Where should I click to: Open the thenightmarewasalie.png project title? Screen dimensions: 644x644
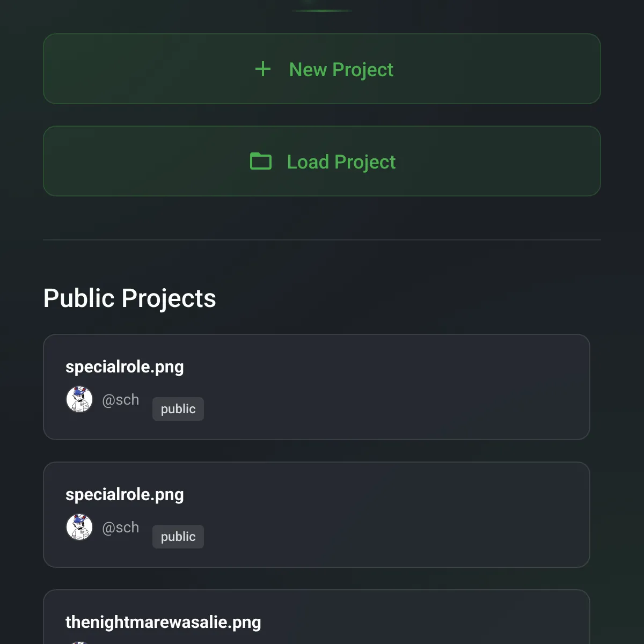point(163,623)
